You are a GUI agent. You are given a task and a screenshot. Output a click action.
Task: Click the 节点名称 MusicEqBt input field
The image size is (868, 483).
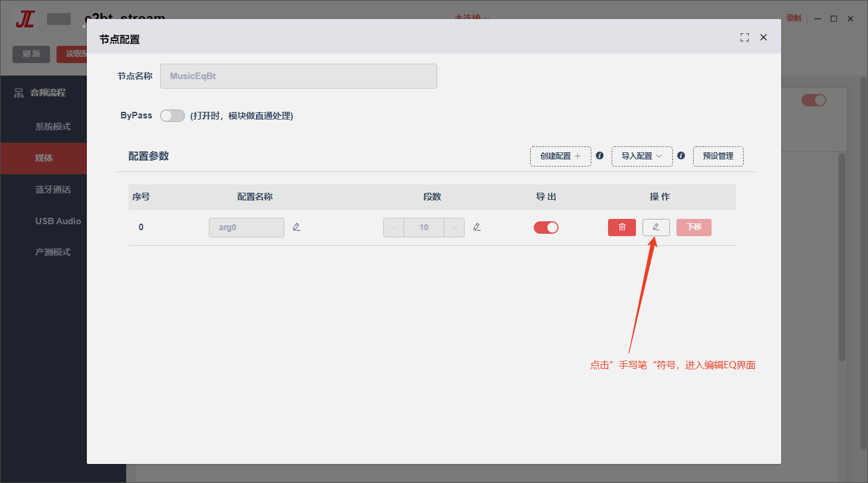[x=299, y=76]
